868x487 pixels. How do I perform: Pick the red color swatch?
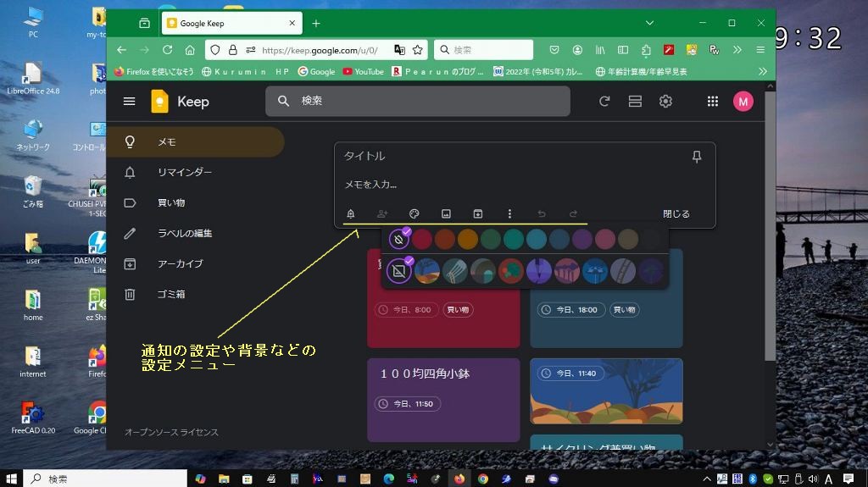pos(422,240)
